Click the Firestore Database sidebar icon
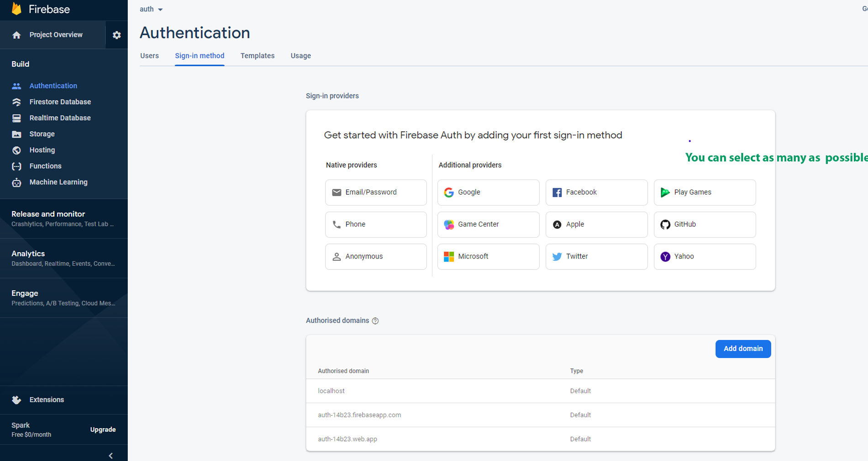The height and width of the screenshot is (461, 868). [x=17, y=102]
